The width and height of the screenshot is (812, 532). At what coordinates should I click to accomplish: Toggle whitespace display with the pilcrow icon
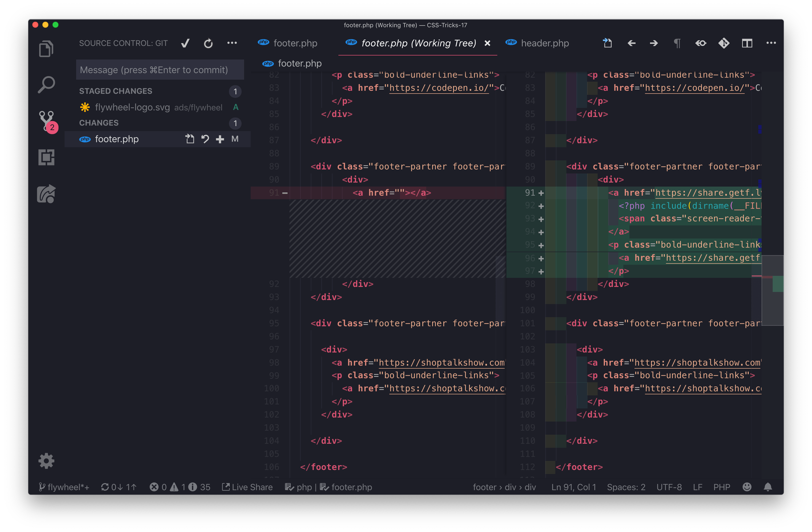click(x=677, y=43)
